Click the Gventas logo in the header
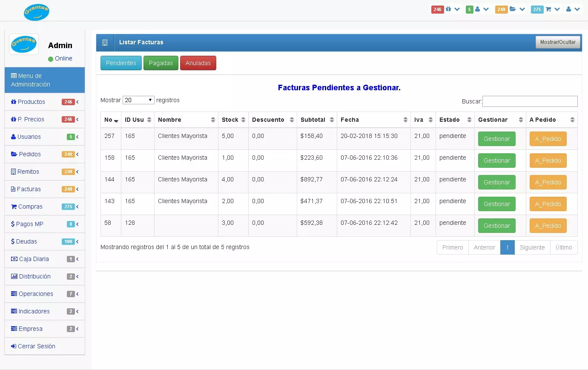The image size is (588, 370). tap(37, 12)
